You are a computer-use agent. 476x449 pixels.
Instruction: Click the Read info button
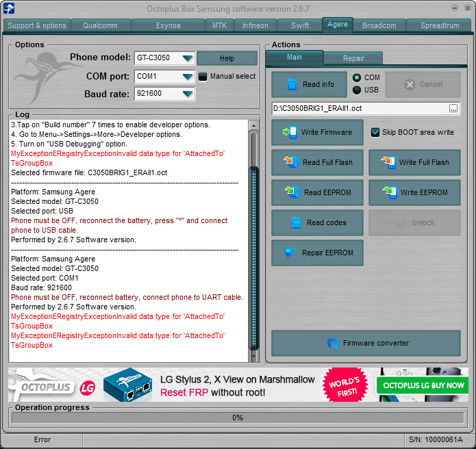tap(309, 84)
